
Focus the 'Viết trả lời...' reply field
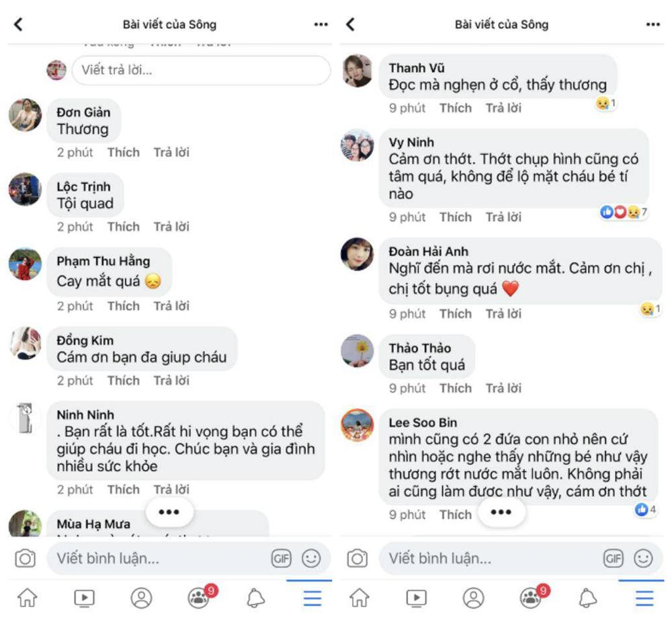[x=200, y=70]
